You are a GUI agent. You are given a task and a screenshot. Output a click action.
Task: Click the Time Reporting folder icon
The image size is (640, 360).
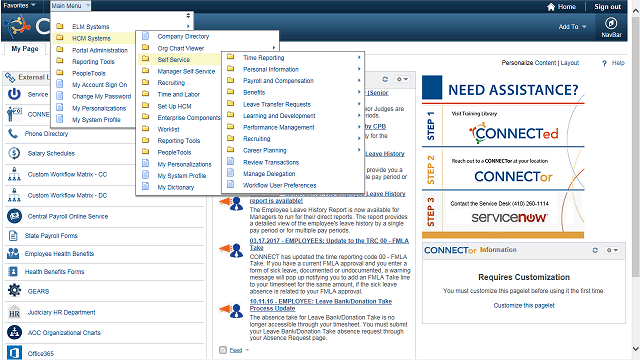coord(231,57)
